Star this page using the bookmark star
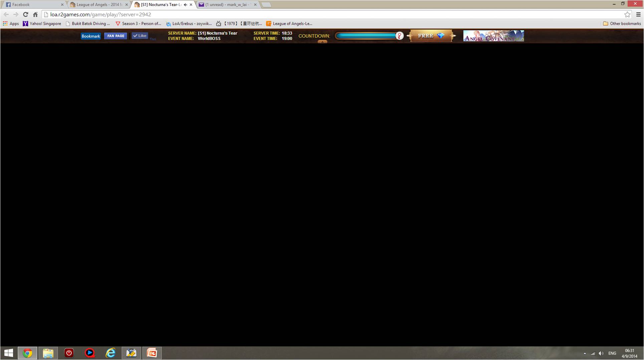The image size is (644, 360). pyautogui.click(x=627, y=14)
